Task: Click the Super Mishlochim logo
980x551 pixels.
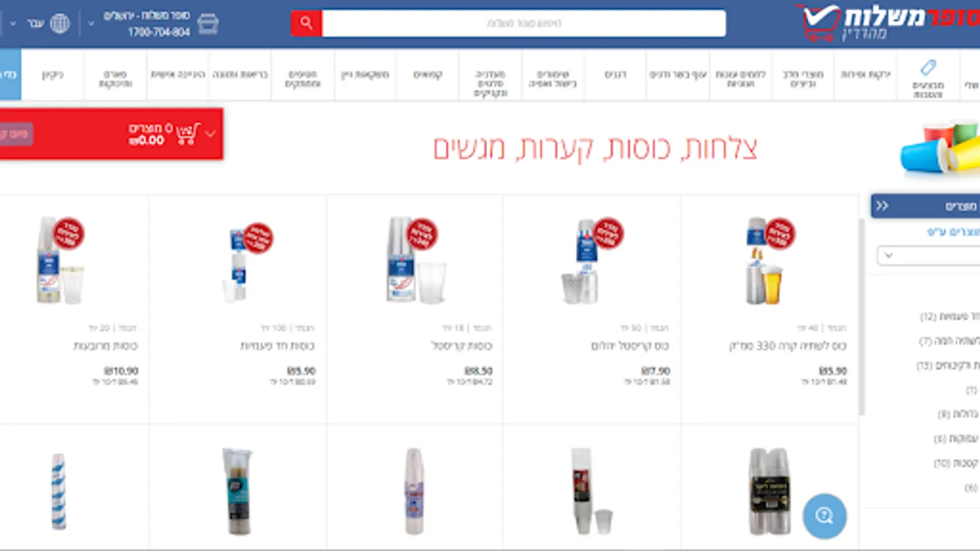Action: coord(891,23)
